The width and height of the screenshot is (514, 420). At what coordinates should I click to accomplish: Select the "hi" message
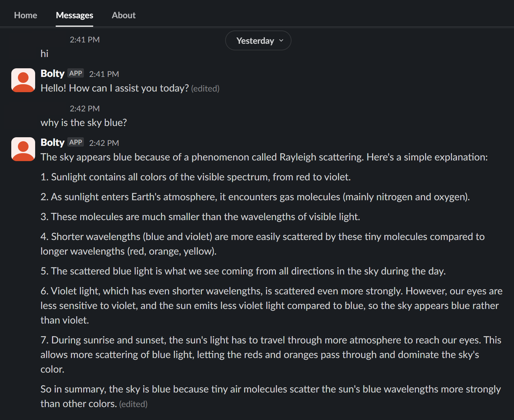(44, 54)
